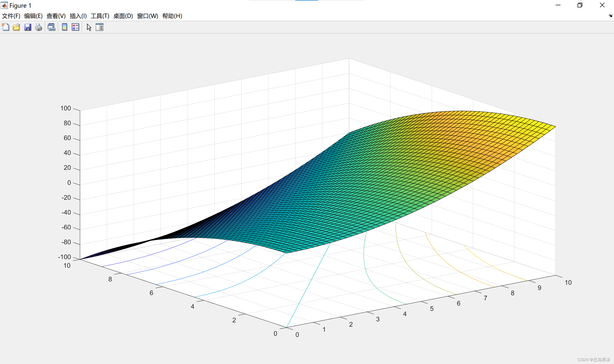Click the 桌面(D) menu item
This screenshot has width=614, height=364.
(x=123, y=16)
